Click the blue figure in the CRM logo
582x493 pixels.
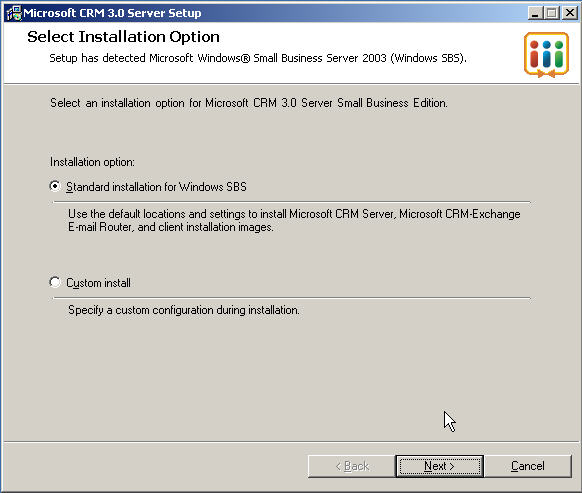(x=546, y=54)
